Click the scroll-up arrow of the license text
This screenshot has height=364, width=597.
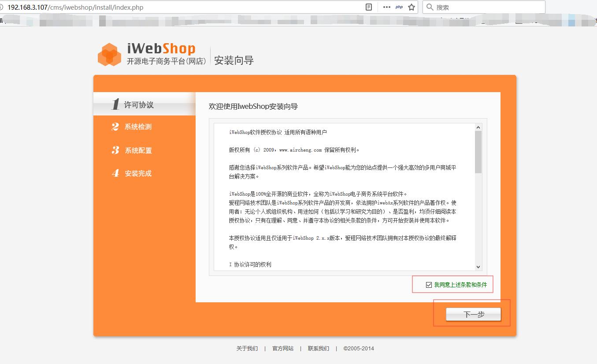(x=478, y=127)
